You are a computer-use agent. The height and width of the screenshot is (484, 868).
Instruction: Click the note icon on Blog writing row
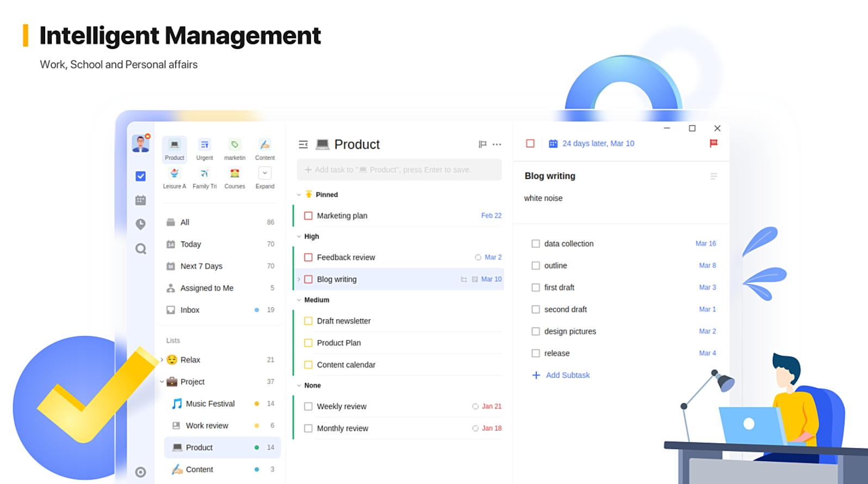(x=475, y=280)
